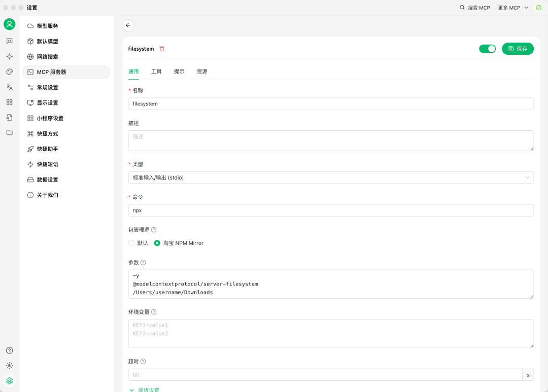Screen dimensions: 548x392
Task: Click the back arrow button
Action: [x=128, y=25]
